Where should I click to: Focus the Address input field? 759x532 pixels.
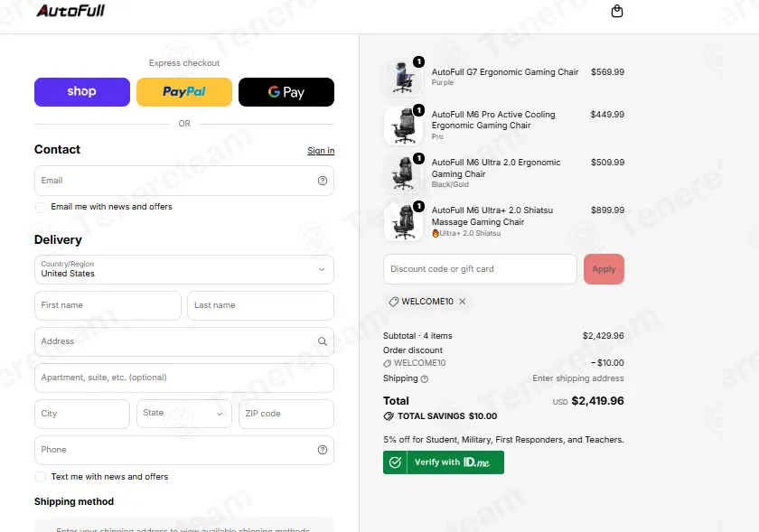(184, 341)
